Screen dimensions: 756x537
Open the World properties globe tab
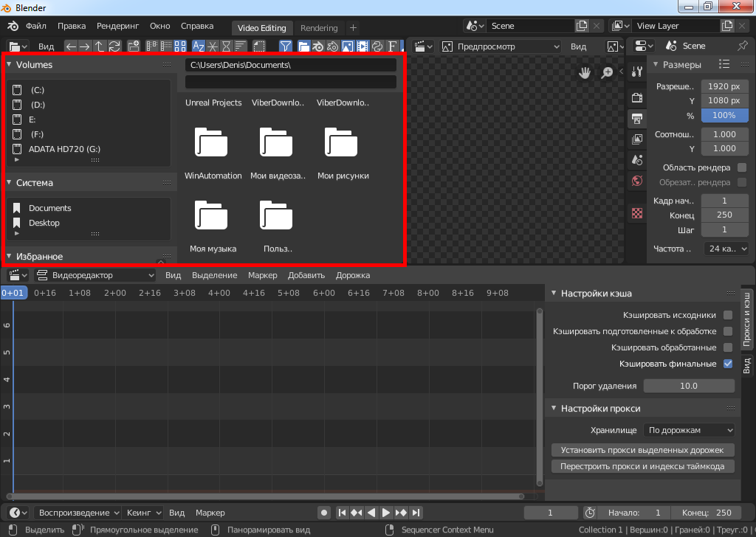637,181
